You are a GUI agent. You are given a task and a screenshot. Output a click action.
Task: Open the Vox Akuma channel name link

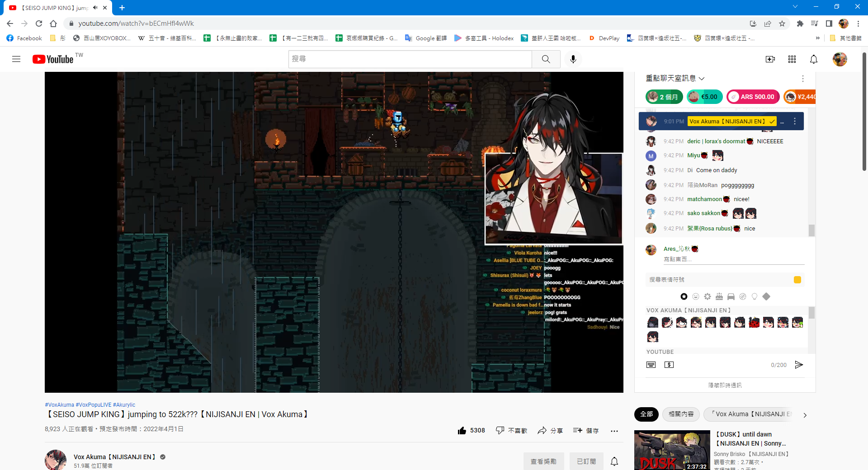pyautogui.click(x=114, y=457)
